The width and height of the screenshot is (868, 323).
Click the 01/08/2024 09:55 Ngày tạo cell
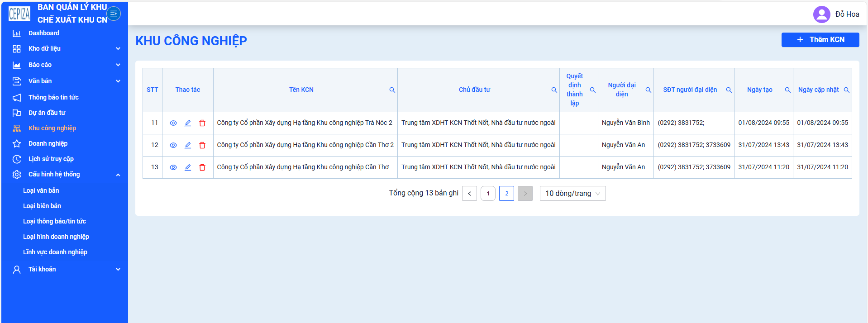[x=763, y=123]
